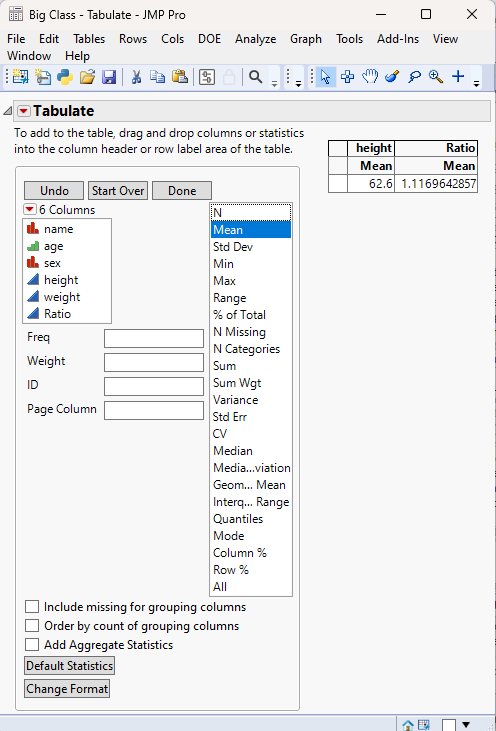Click the height column header in table
The width and height of the screenshot is (496, 731).
click(371, 148)
